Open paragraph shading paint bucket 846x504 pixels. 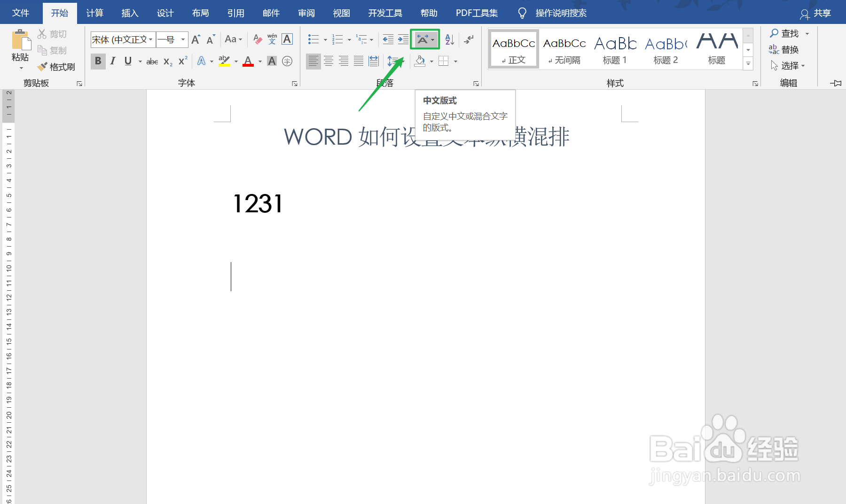click(x=420, y=61)
